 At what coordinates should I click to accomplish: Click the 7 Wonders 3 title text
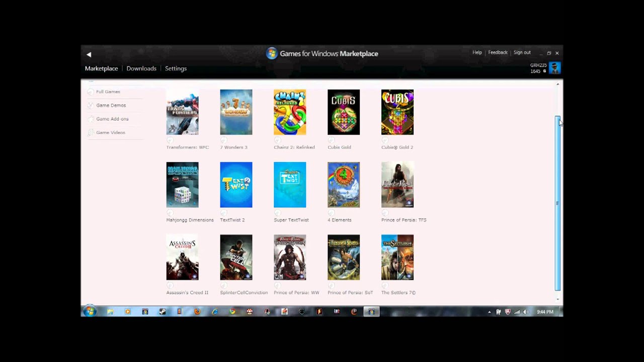(x=233, y=147)
